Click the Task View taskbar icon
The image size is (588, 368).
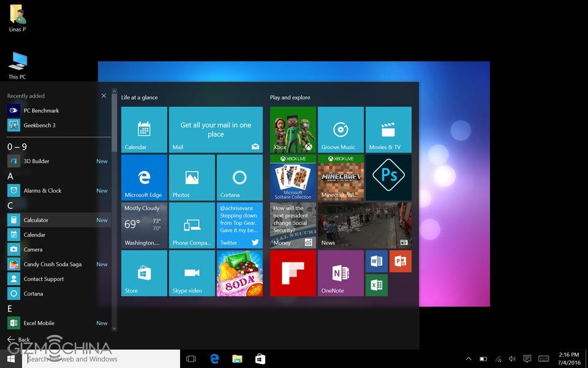coord(190,359)
